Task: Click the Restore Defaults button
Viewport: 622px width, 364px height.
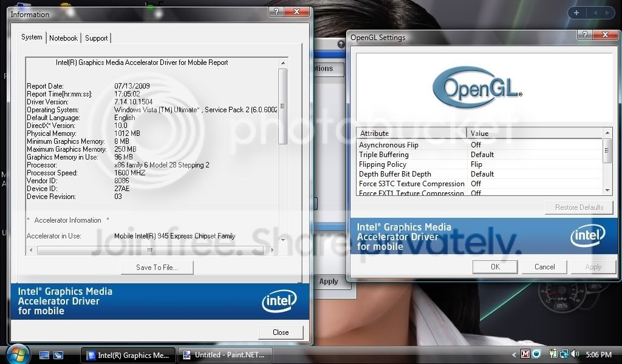Action: pos(579,207)
